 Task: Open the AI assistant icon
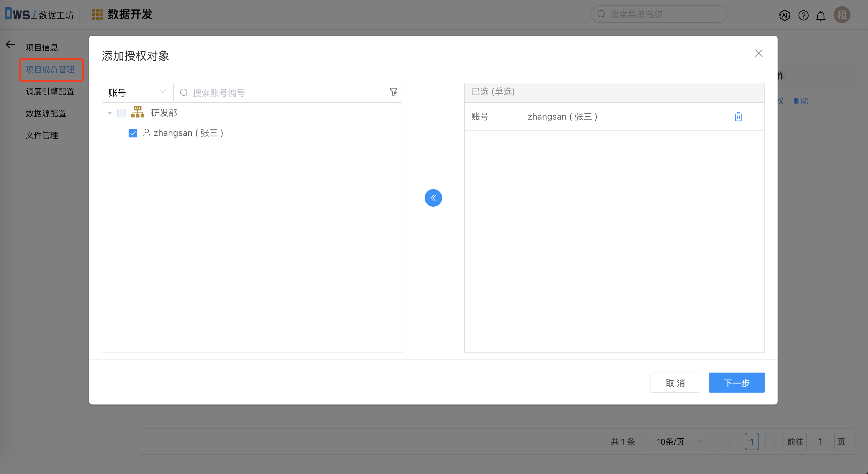tap(785, 15)
